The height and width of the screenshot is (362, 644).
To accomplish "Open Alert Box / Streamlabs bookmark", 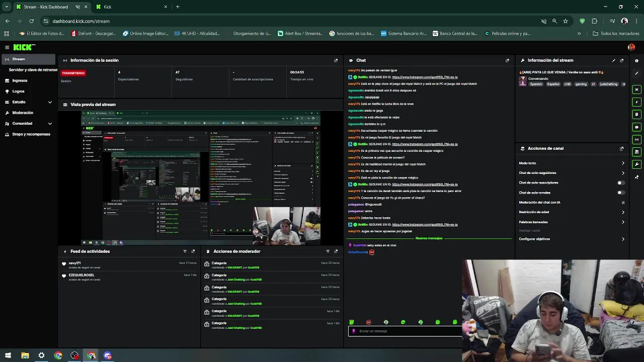I will (300, 34).
